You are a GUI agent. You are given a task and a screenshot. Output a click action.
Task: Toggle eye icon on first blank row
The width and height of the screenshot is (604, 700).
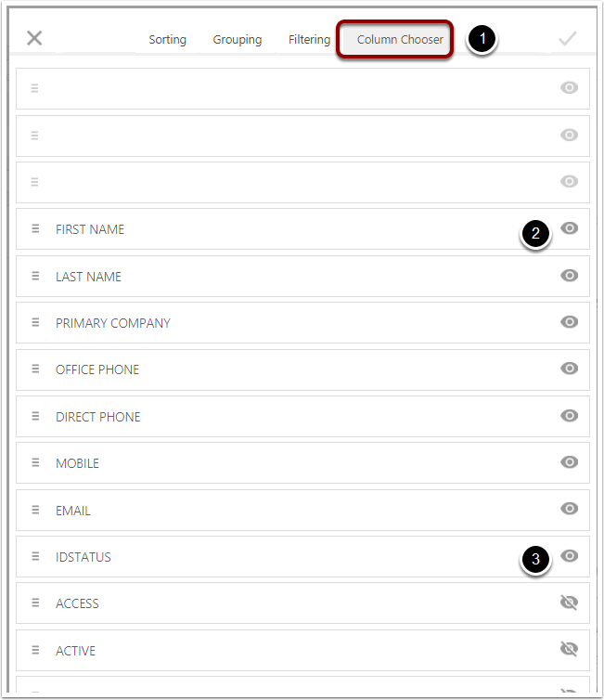tap(569, 87)
